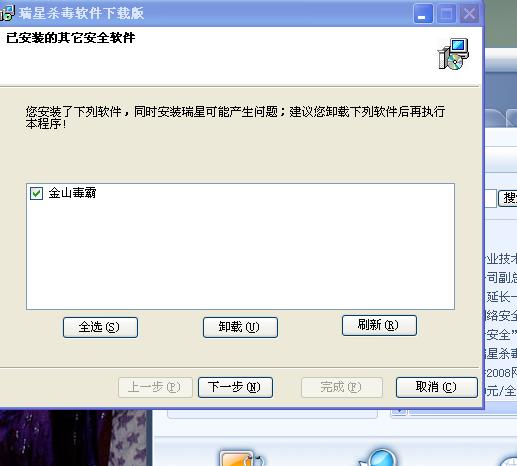Click the disabled 上一步(P) button
Screen dimensions: 517x466
(155, 387)
